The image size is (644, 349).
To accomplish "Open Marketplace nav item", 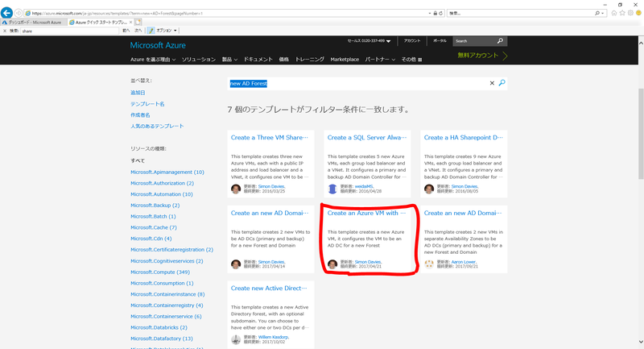I will (345, 60).
